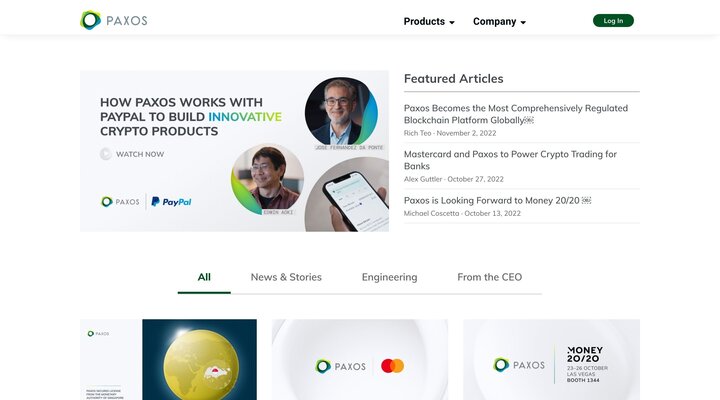Click the Paxos logo beside PayPal logo
The width and height of the screenshot is (720, 400).
point(121,201)
